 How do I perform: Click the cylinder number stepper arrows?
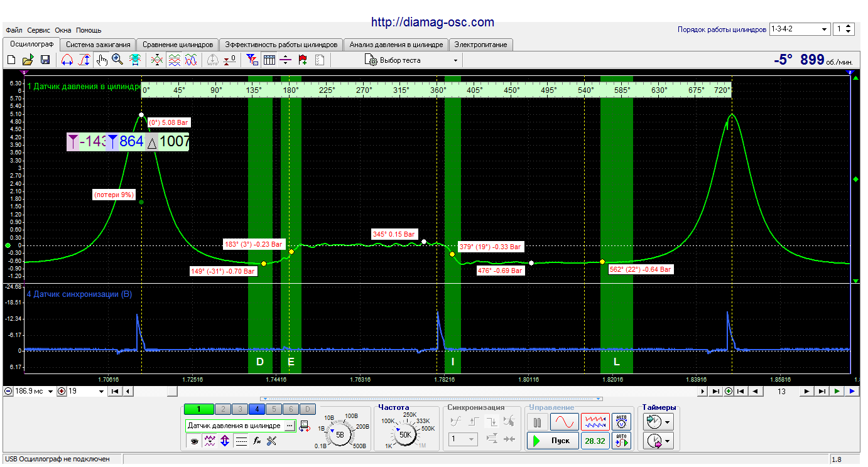click(849, 30)
